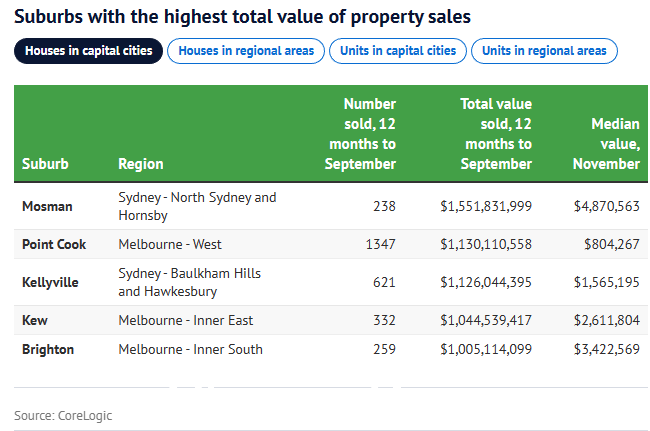Click the Number sold column header

point(361,134)
